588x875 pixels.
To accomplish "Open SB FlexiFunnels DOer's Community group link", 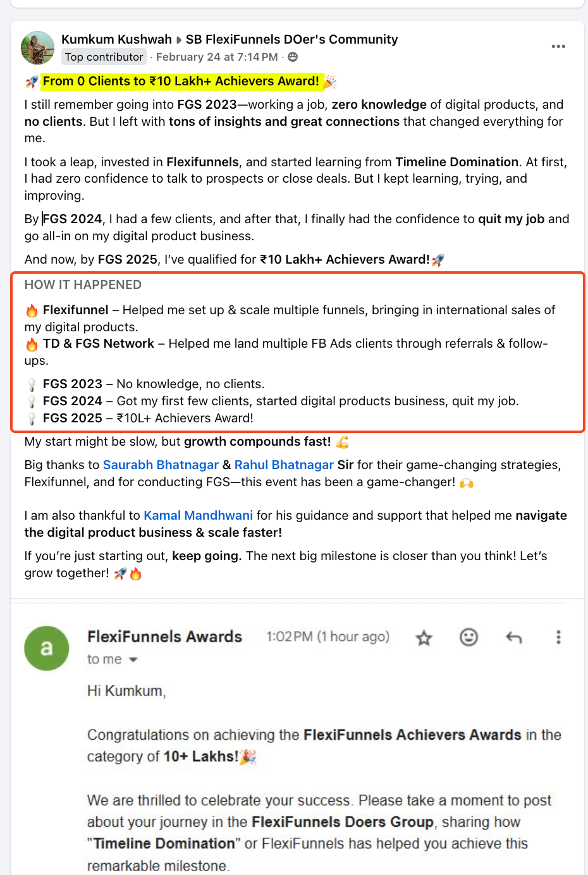I will point(291,39).
